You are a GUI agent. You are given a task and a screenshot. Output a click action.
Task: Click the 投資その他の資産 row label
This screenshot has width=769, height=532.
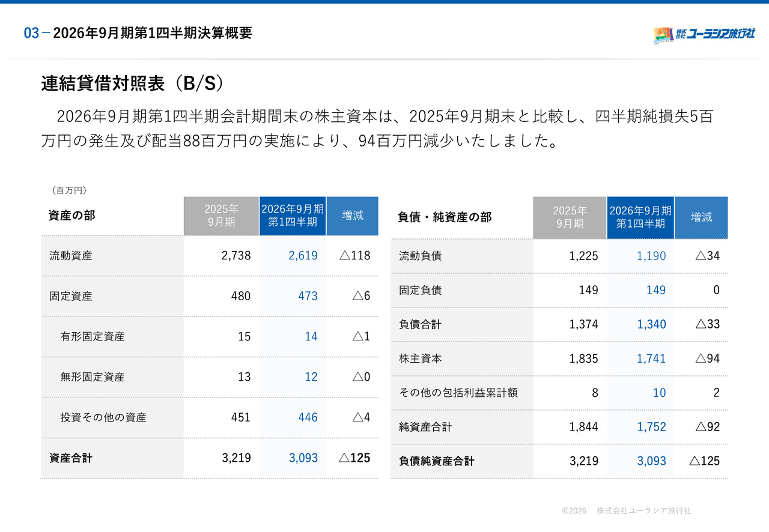103,417
